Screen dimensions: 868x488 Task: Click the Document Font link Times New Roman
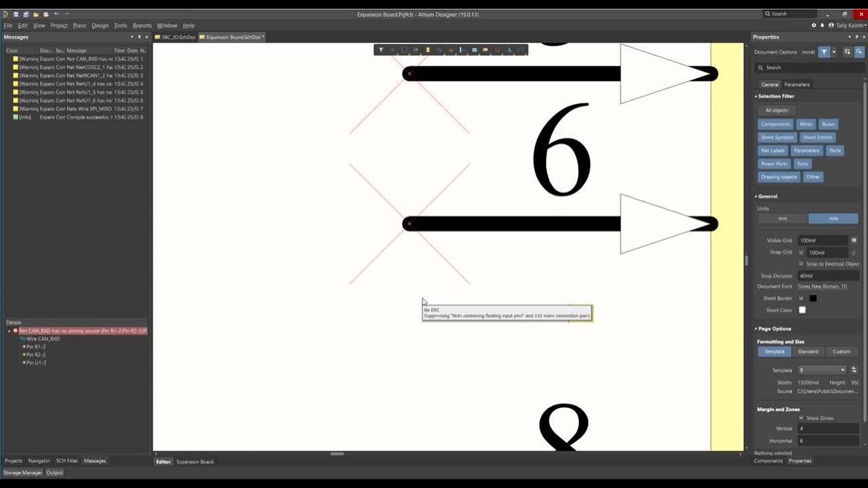pos(822,287)
